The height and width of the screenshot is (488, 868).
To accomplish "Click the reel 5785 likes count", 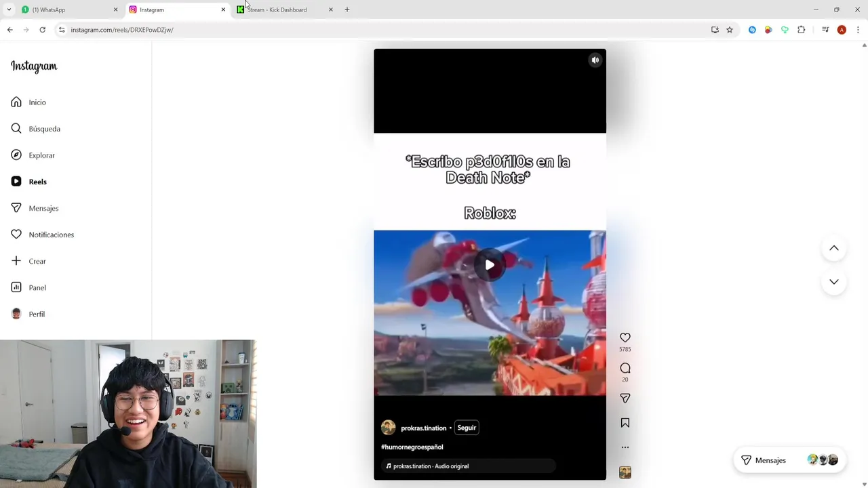I will click(625, 350).
